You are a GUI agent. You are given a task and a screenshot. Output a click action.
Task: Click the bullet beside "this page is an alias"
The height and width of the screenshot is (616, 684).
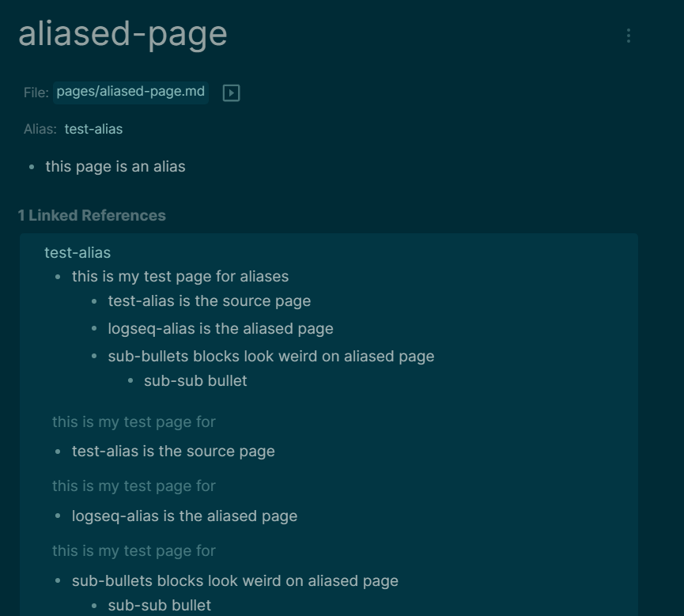click(x=32, y=167)
